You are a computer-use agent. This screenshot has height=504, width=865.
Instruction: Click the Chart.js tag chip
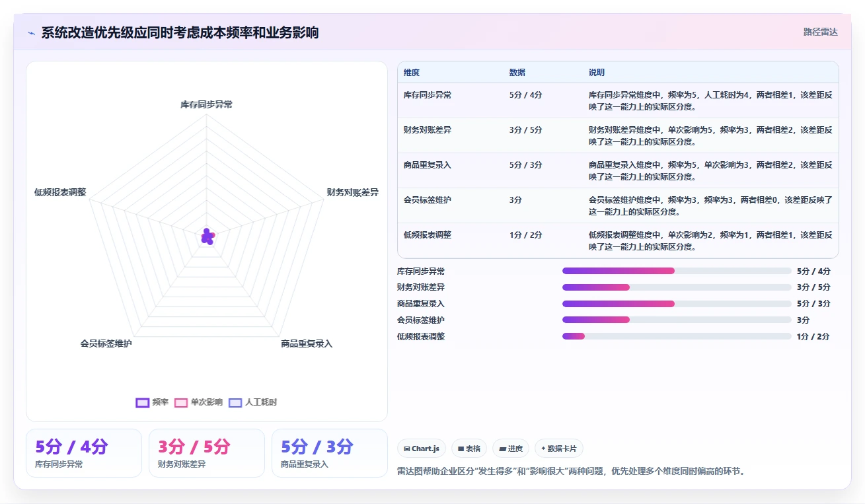(422, 449)
